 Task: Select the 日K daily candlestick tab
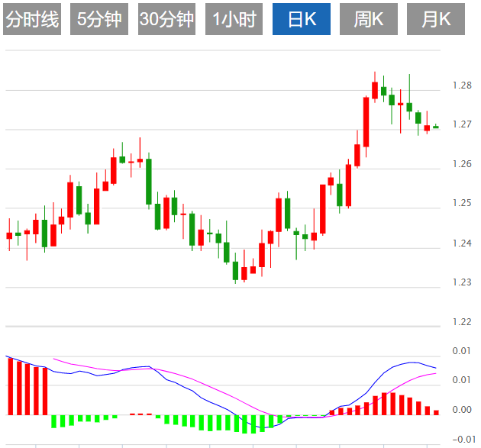302,19
